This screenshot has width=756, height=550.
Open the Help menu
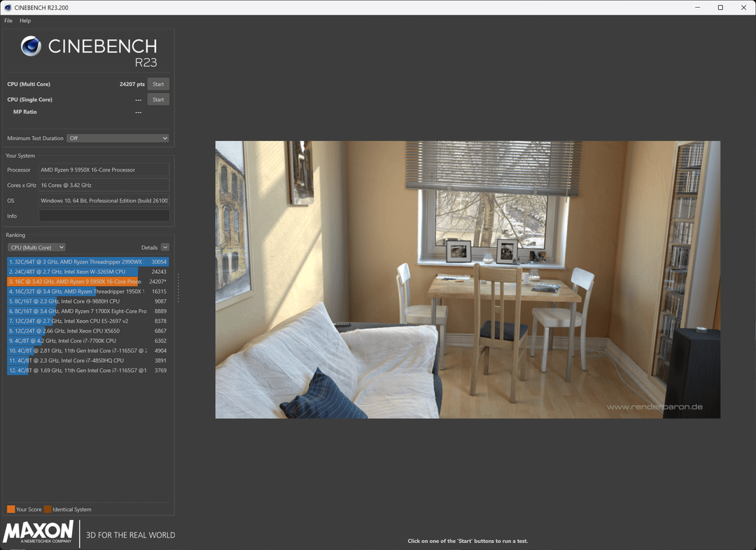tap(25, 21)
